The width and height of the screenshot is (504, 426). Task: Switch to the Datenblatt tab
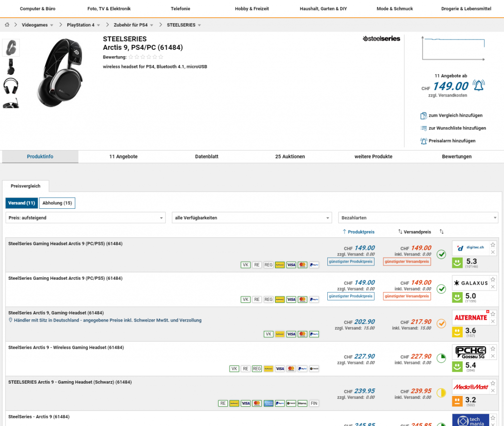pos(207,157)
